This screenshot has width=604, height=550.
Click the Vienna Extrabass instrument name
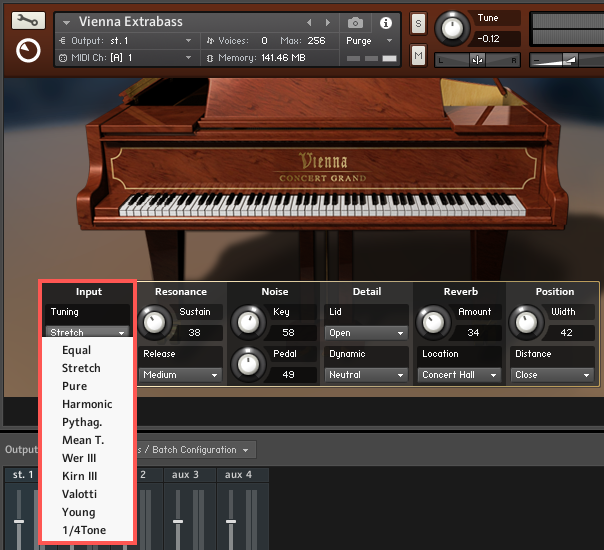pos(131,22)
